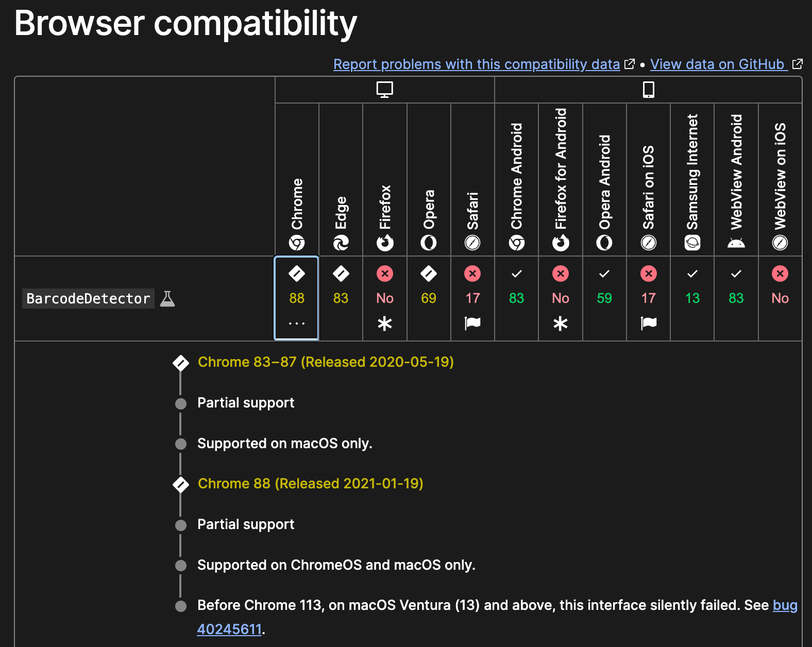812x647 pixels.
Task: Click the partial-support diamond icon in Edge cell
Action: pyautogui.click(x=341, y=274)
